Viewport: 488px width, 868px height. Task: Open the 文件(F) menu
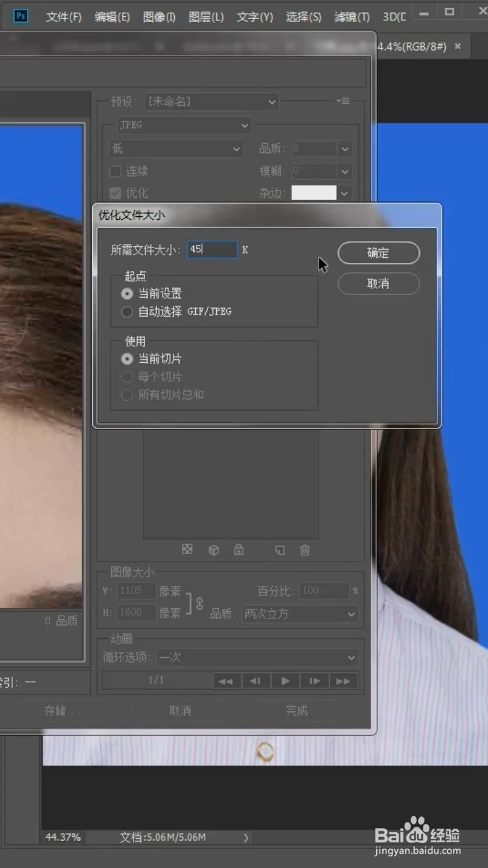(x=64, y=17)
